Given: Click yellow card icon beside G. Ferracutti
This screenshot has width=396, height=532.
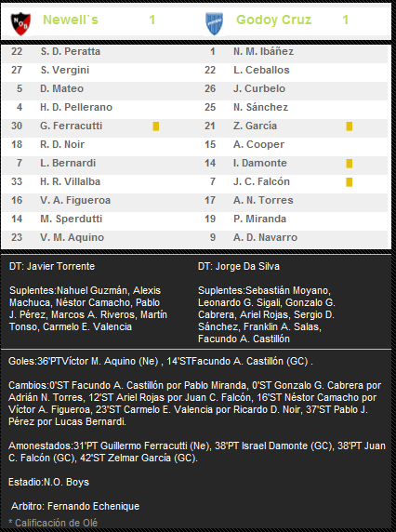Looking at the screenshot, I should click(x=156, y=126).
